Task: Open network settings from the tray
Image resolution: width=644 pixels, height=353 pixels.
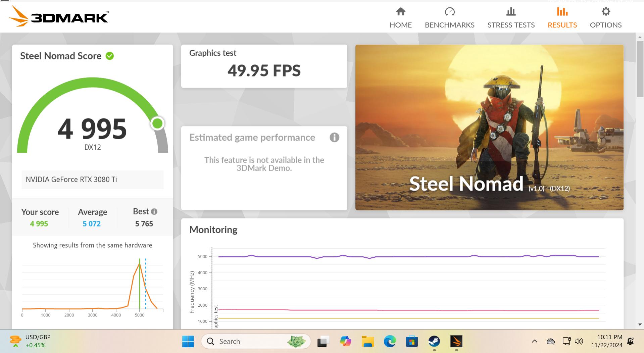Action: (x=566, y=342)
